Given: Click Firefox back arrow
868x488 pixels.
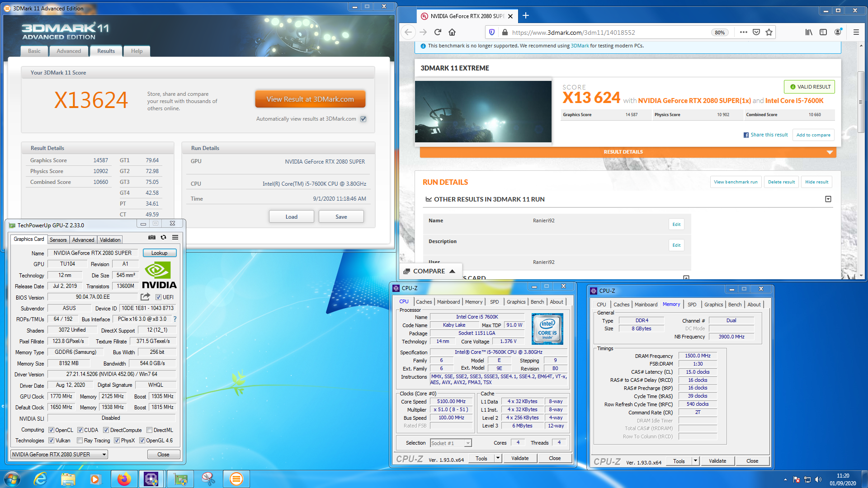Looking at the screenshot, I should pos(408,32).
